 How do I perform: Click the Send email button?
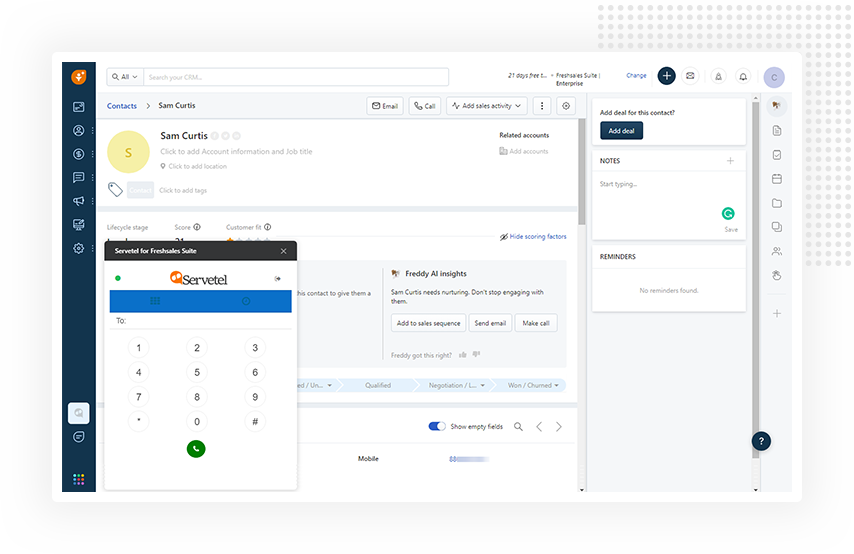pos(490,323)
